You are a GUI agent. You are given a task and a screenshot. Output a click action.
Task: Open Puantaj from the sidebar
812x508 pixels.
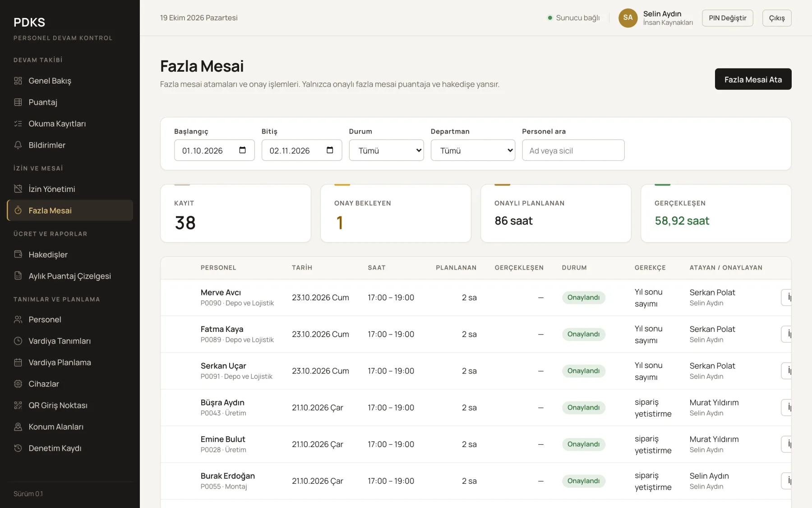[70, 102]
